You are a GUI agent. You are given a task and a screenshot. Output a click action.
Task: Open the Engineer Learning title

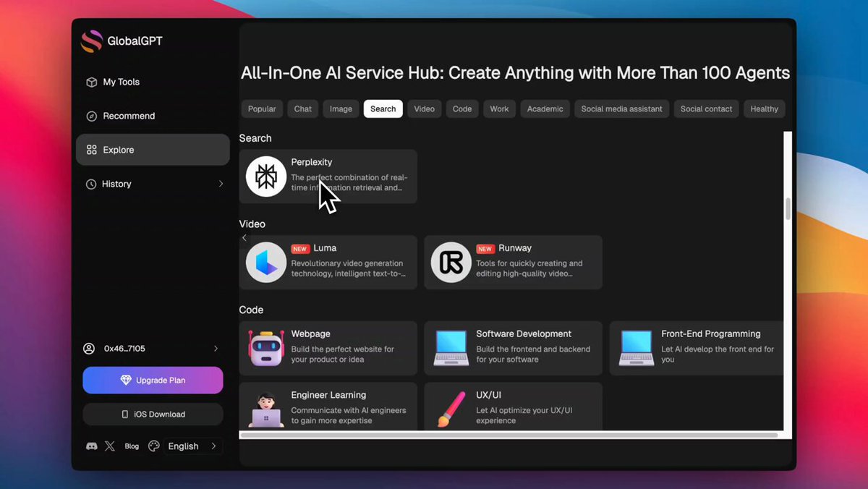[328, 396]
